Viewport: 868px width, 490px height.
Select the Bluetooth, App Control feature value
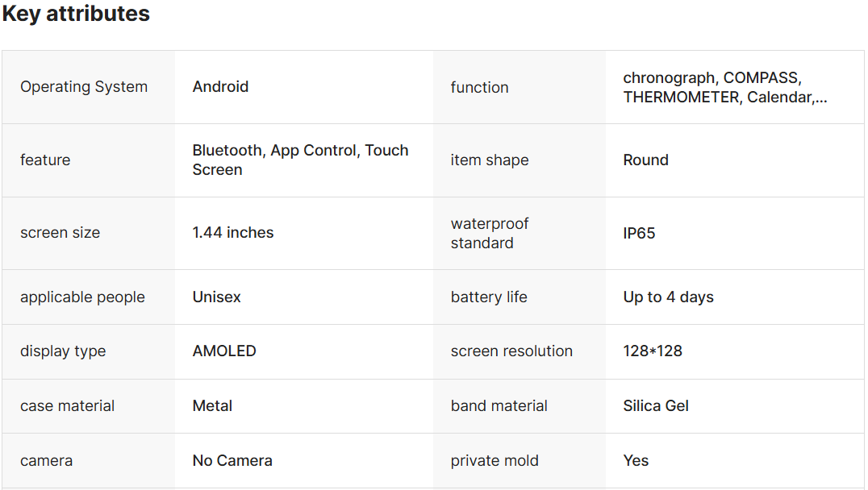(x=300, y=160)
